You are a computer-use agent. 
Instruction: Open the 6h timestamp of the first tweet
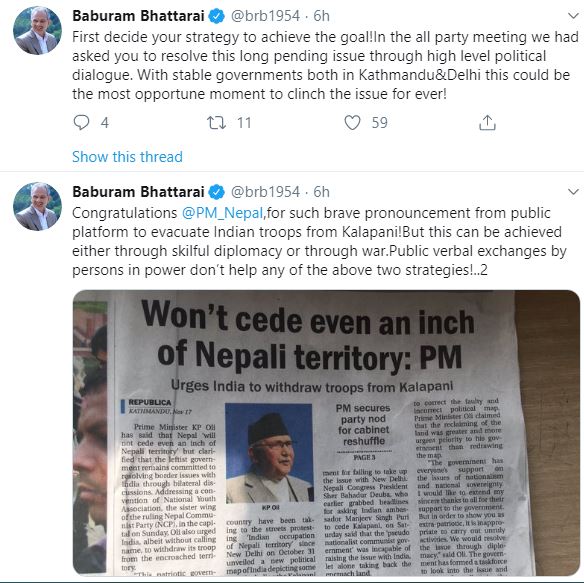(x=321, y=16)
